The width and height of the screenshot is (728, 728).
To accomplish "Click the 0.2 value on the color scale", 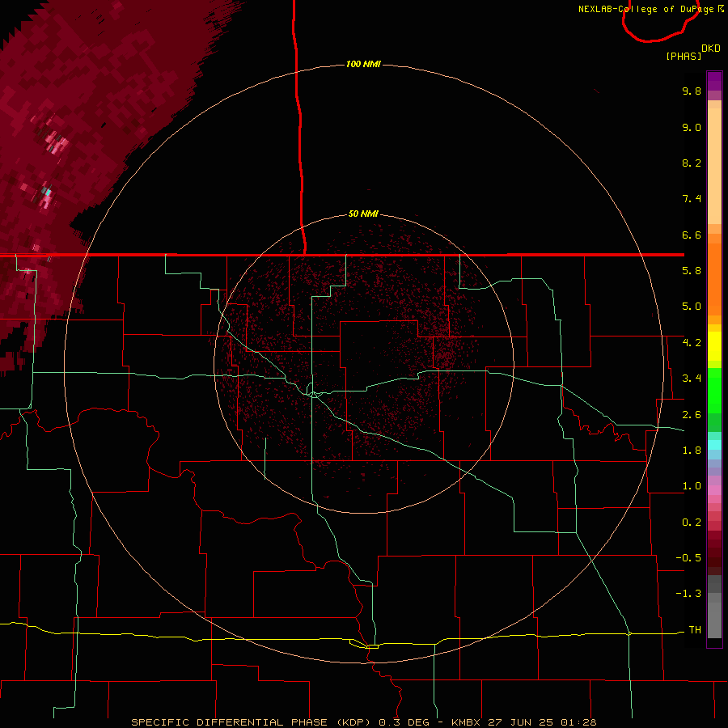I will click(x=692, y=523).
